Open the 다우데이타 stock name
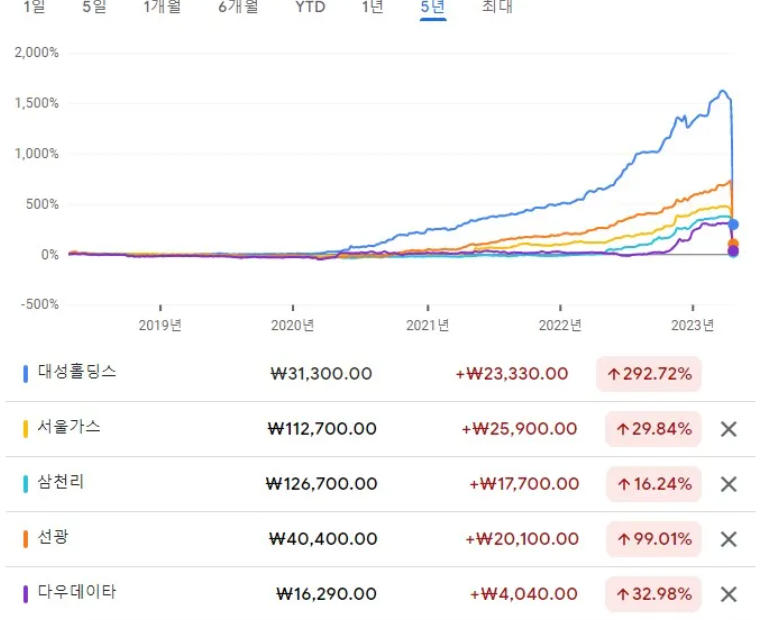Viewport: 763px width, 620px height. click(77, 592)
